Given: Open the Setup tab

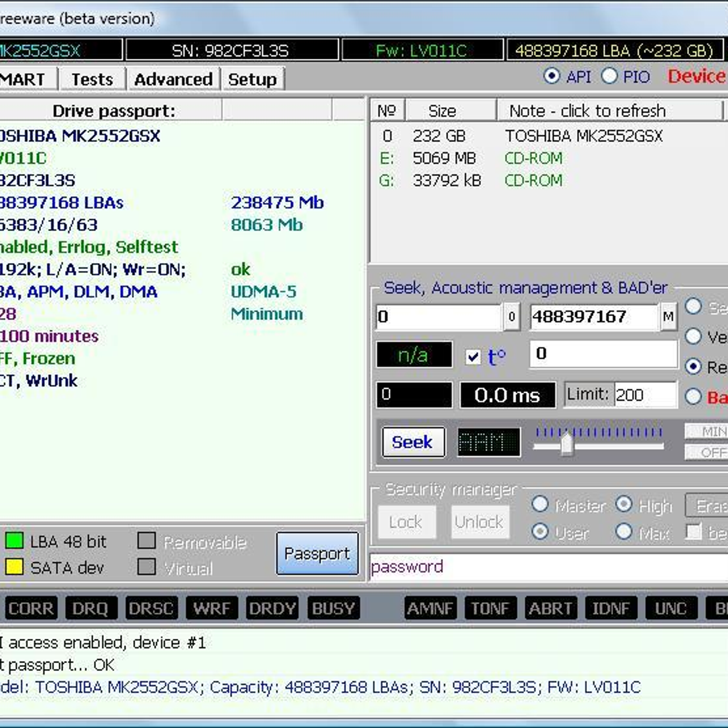Looking at the screenshot, I should point(253,79).
